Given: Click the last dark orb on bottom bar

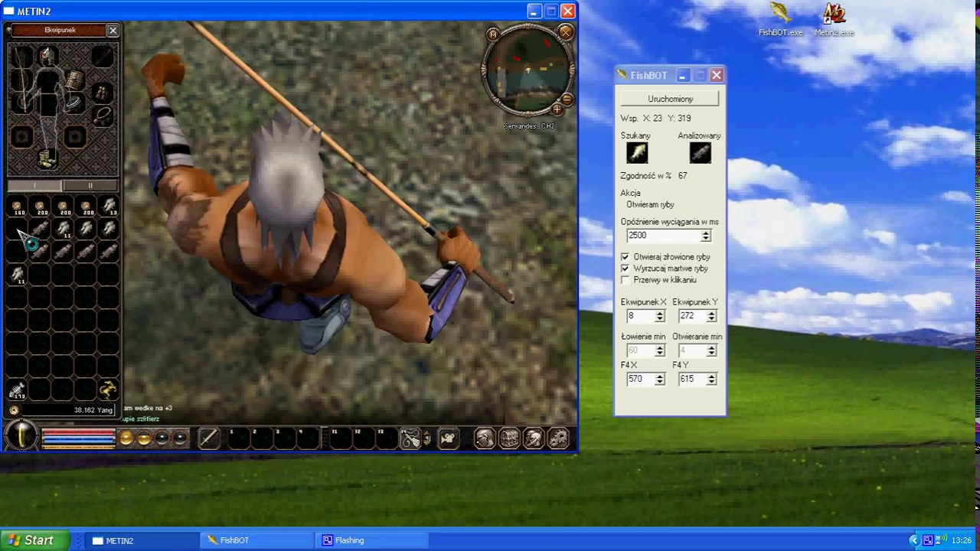Looking at the screenshot, I should click(180, 439).
